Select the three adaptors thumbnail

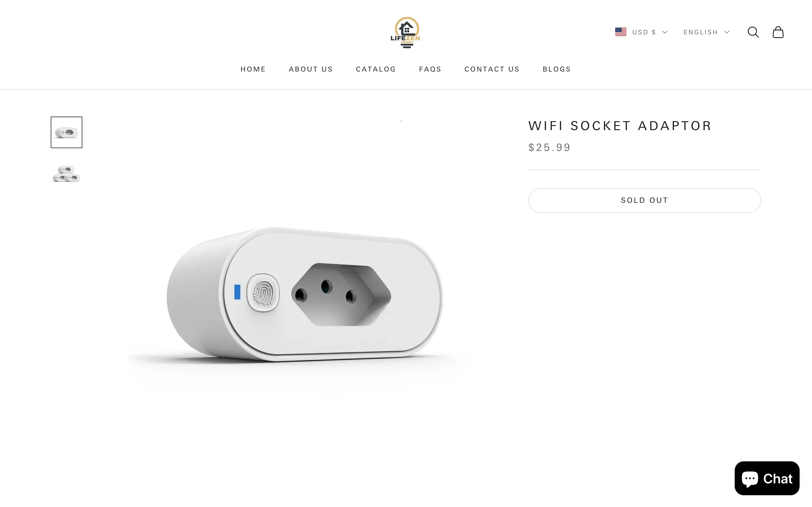[x=67, y=173]
